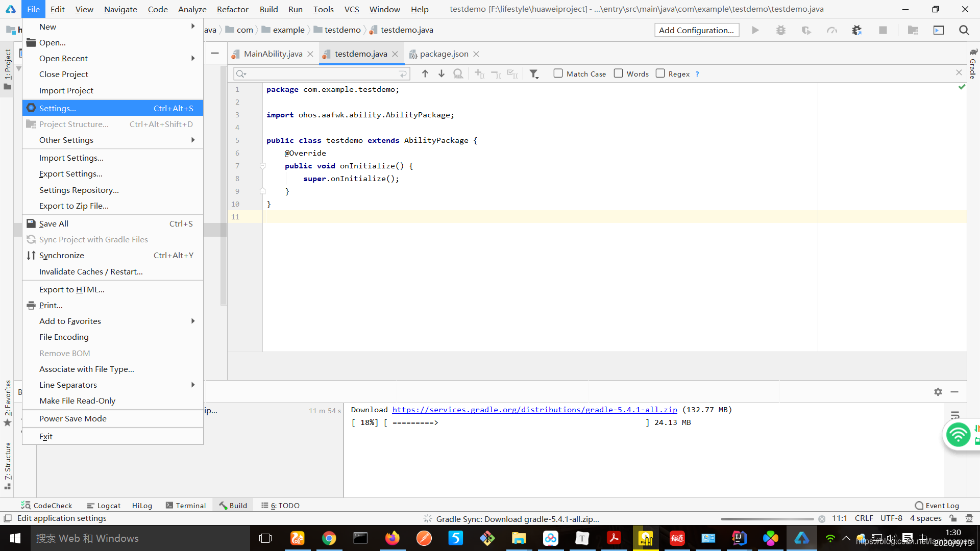980x551 pixels.
Task: Enable the Words checkbox
Action: coord(618,73)
